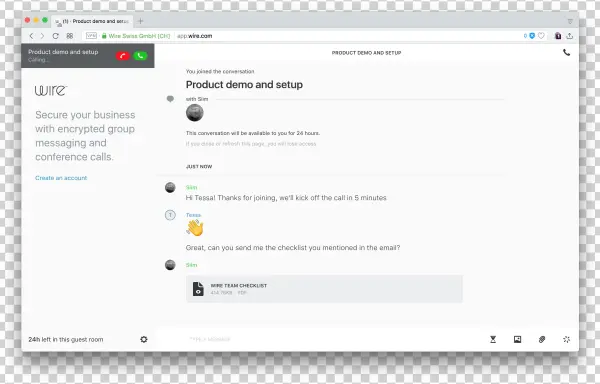This screenshot has height=384, width=600.
Task: Start a call using the top-right phone icon
Action: [x=566, y=53]
